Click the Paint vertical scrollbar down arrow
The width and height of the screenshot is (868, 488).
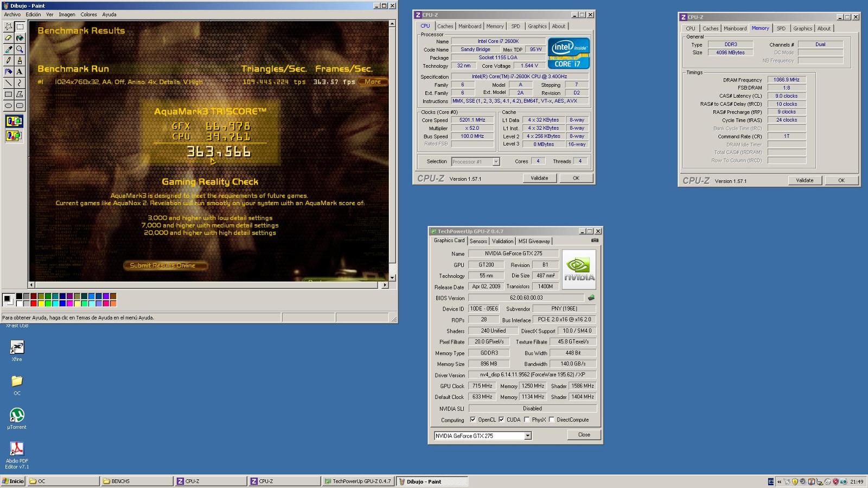(392, 277)
